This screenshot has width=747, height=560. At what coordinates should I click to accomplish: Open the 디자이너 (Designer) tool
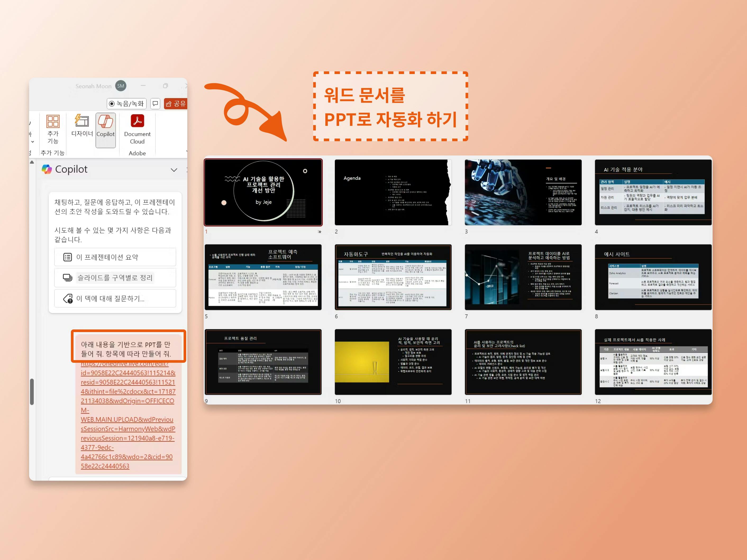click(x=82, y=125)
